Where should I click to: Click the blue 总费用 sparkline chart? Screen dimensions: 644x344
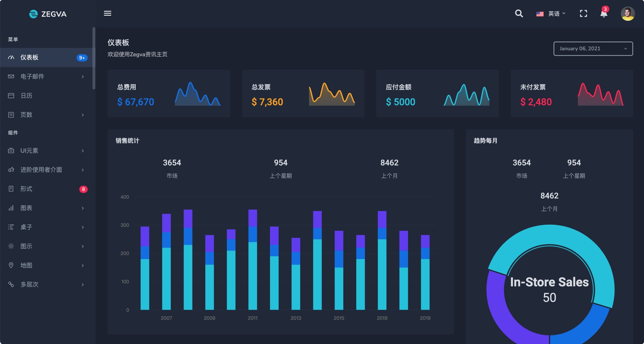tap(198, 94)
